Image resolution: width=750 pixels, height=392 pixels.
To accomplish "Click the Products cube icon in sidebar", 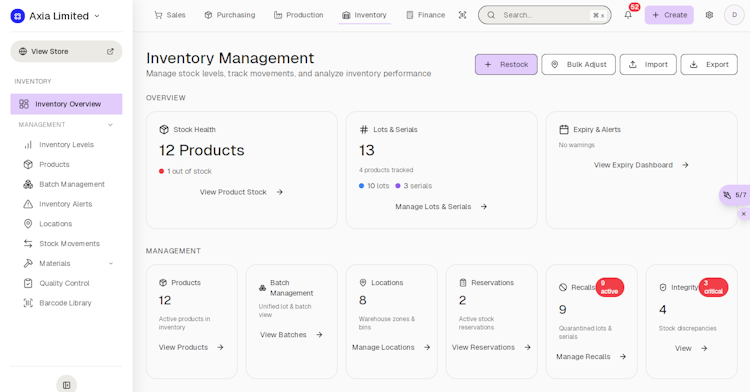I will coord(28,164).
